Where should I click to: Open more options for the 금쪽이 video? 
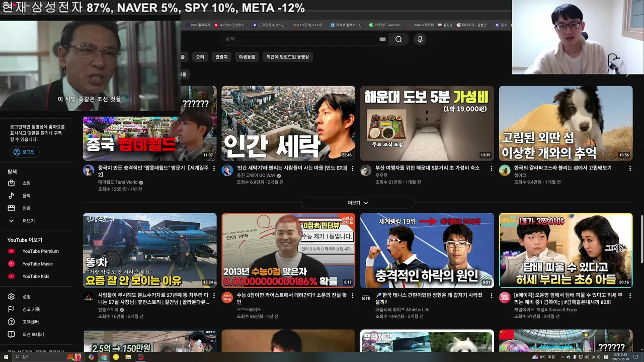coord(630,296)
